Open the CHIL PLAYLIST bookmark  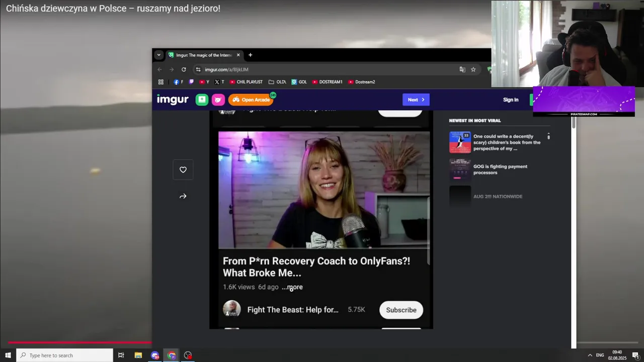click(x=246, y=82)
